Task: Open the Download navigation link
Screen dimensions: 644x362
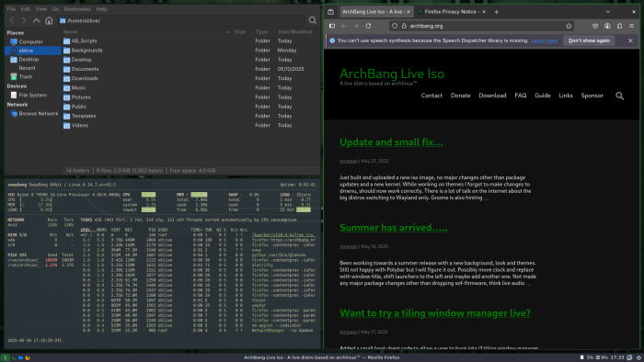Action: (492, 96)
